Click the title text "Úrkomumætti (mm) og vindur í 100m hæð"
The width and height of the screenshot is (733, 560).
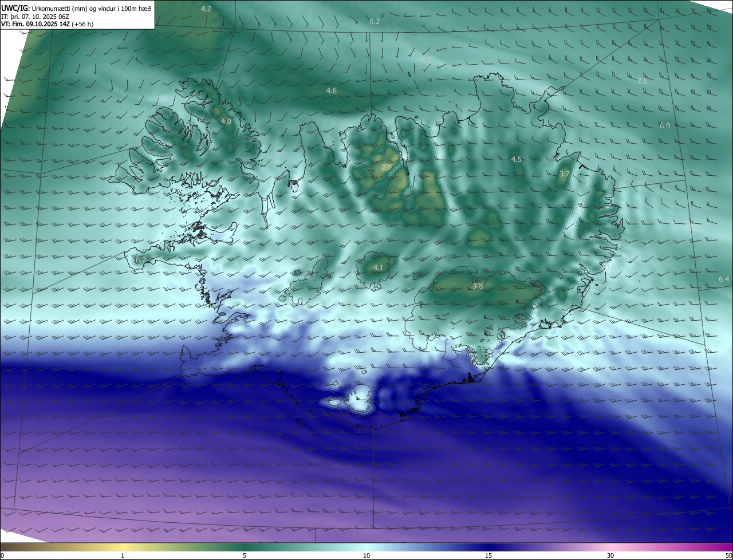(x=91, y=8)
